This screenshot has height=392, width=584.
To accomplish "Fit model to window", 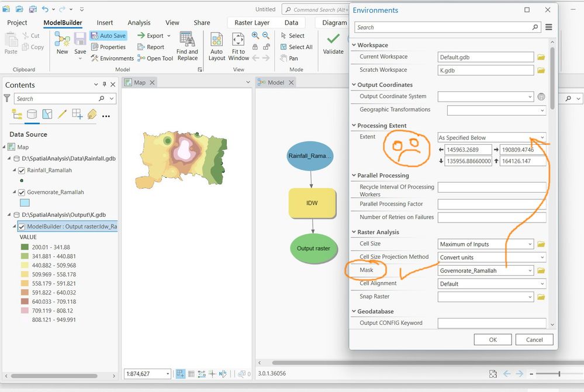I will click(239, 46).
